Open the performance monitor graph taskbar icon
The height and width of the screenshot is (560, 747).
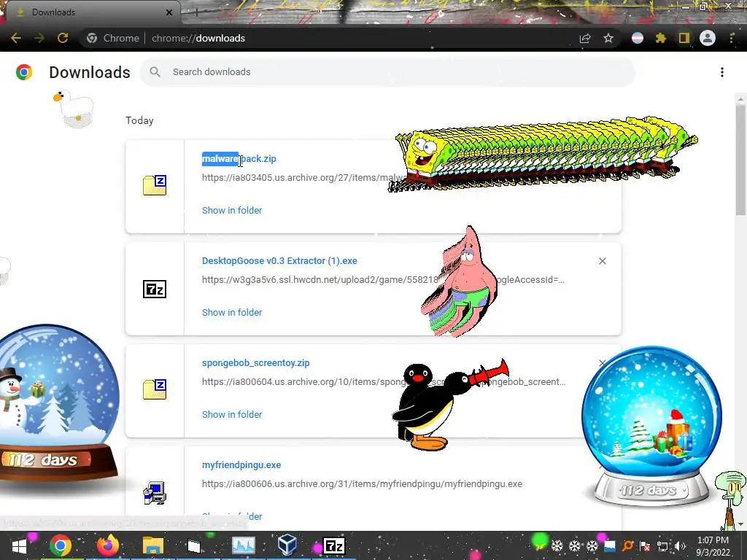point(244,545)
